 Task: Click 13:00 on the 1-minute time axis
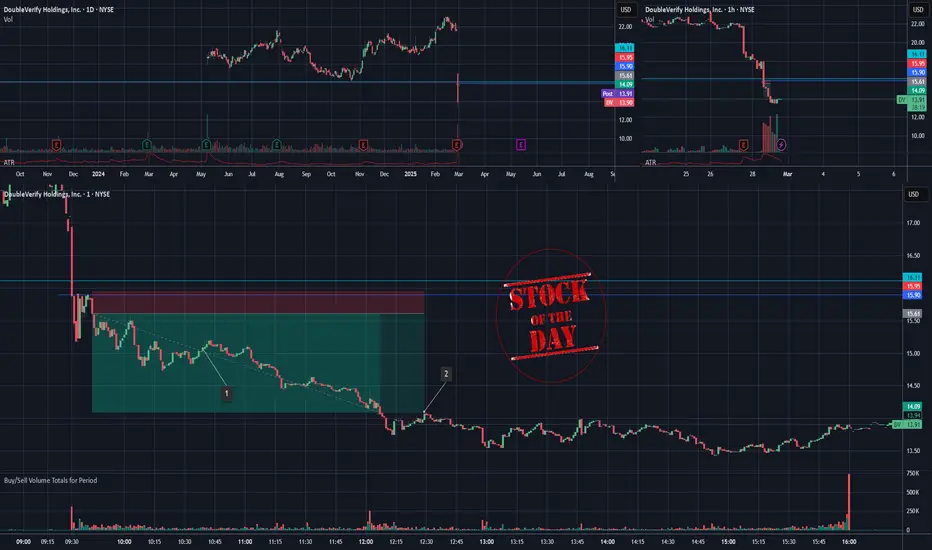[x=487, y=542]
